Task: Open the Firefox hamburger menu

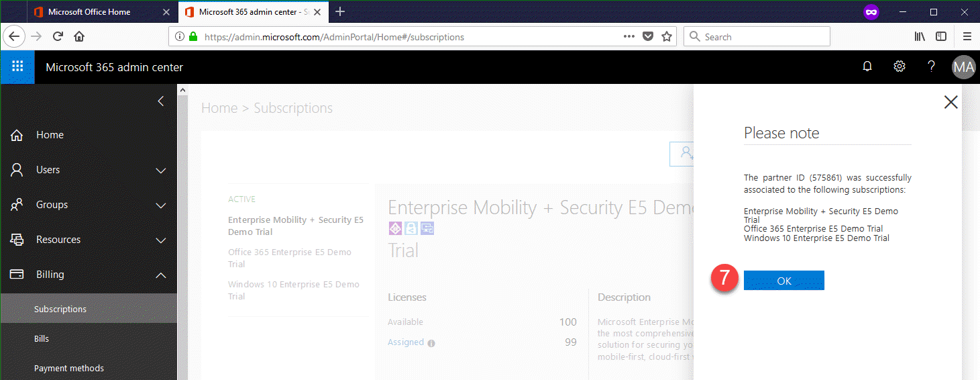Action: click(x=967, y=36)
